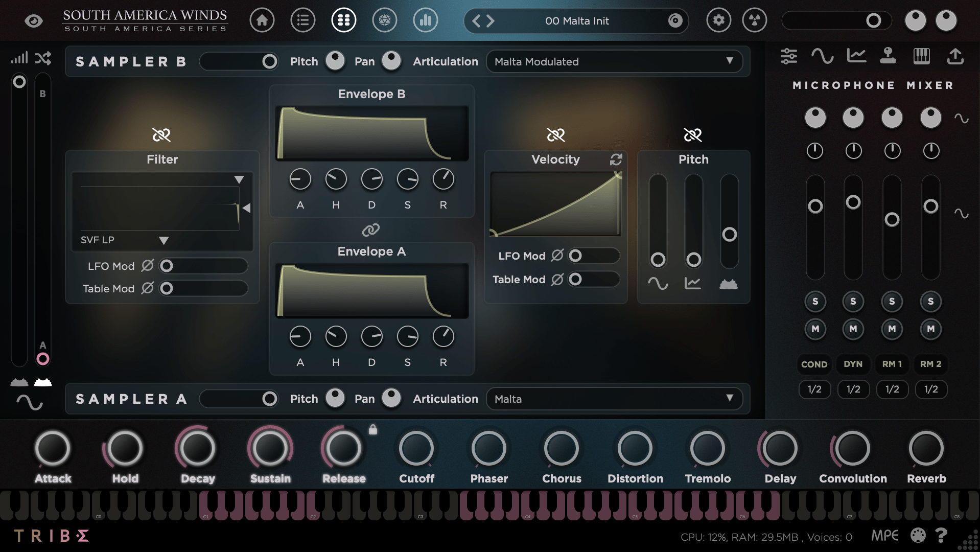Toggle Solo on the COND microphone channel

pyautogui.click(x=814, y=302)
